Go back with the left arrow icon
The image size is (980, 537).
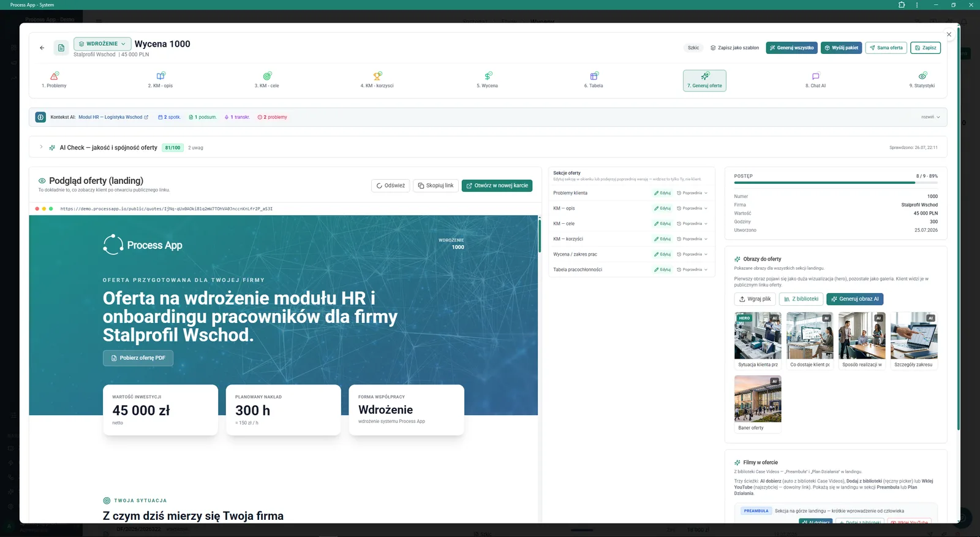pos(42,48)
